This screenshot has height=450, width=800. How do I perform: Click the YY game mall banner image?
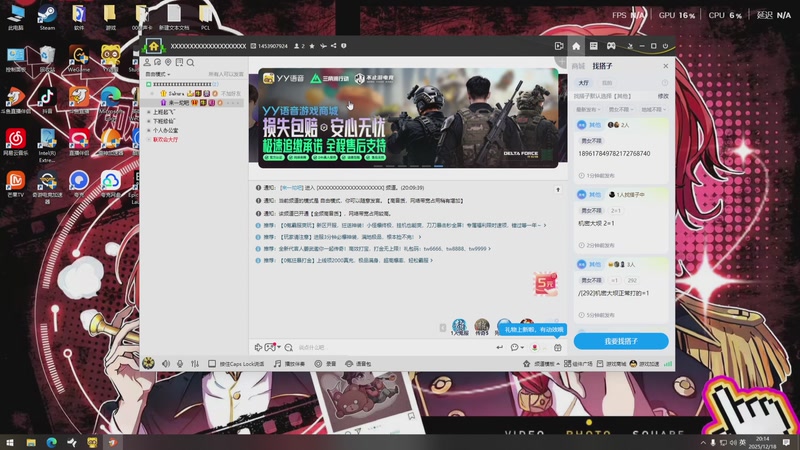(408, 117)
